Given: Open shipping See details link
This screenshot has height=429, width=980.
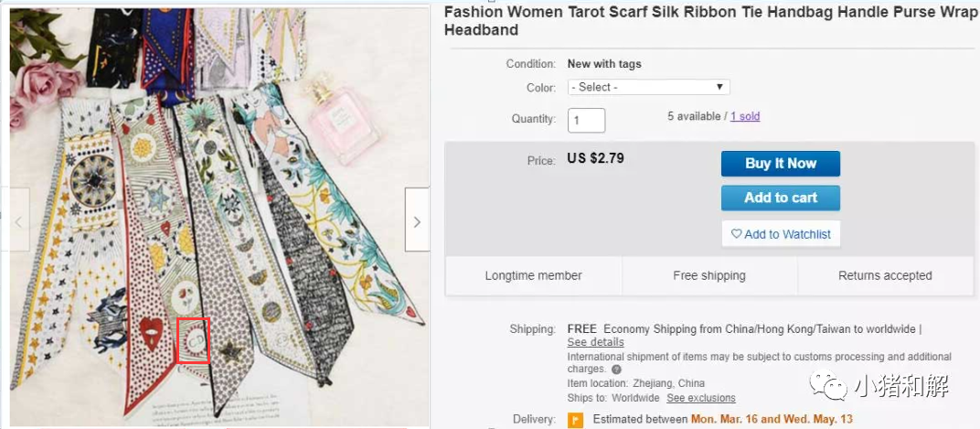Looking at the screenshot, I should coord(596,342).
